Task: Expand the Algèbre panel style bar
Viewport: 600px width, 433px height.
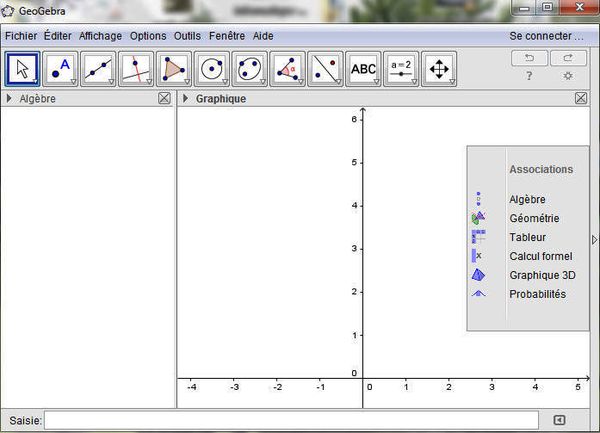Action: 9,99
